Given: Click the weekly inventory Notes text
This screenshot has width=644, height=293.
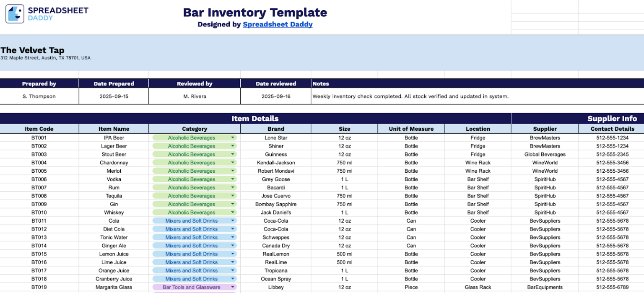Looking at the screenshot, I should tap(410, 96).
